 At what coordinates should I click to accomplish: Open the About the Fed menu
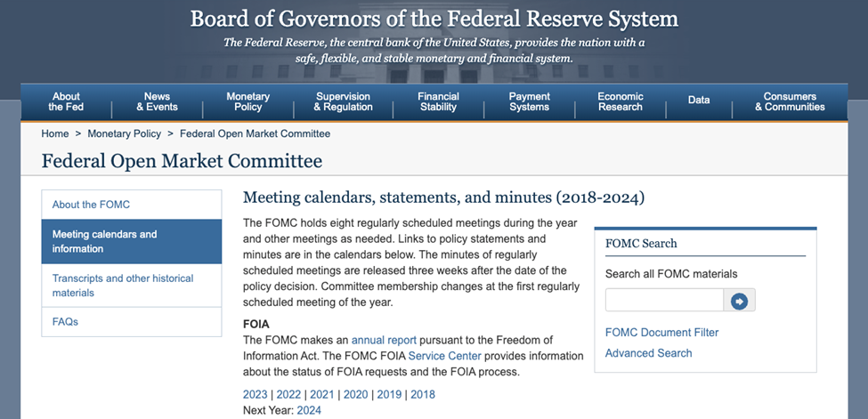coord(66,101)
